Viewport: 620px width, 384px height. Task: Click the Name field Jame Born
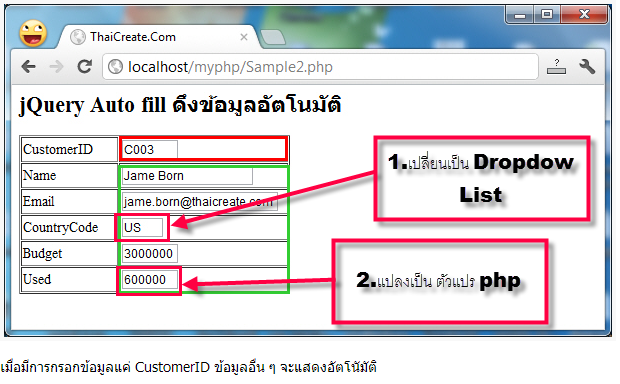coord(187,176)
